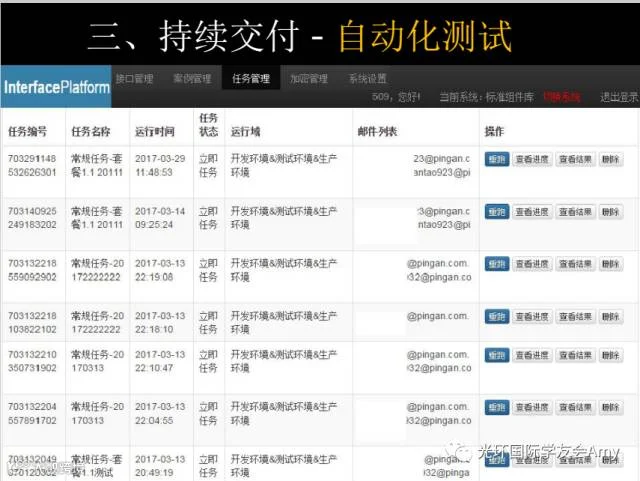This screenshot has width=640, height=481.
Task: Switch to the 案例管理 tab
Action: coord(192,78)
